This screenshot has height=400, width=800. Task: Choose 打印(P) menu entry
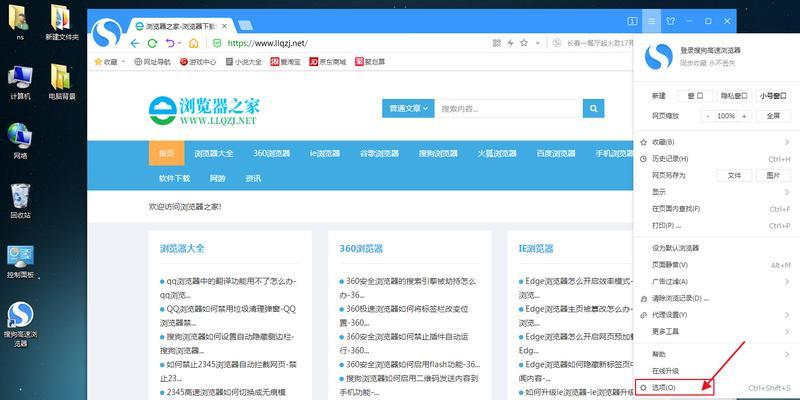pyautogui.click(x=716, y=225)
